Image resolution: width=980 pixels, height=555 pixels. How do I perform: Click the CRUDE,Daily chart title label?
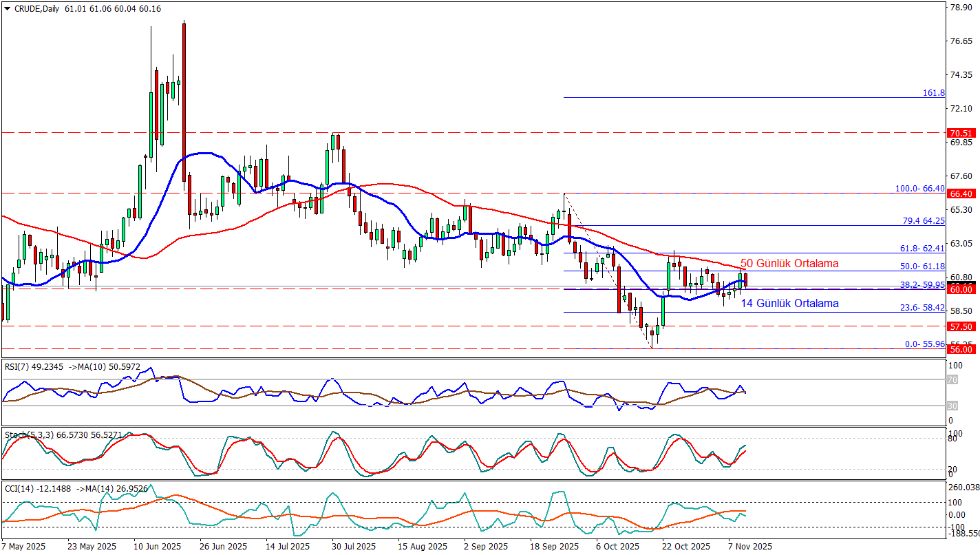tap(32, 9)
